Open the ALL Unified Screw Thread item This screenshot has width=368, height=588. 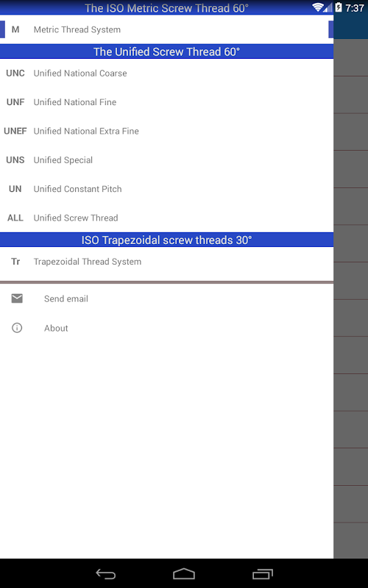point(167,218)
